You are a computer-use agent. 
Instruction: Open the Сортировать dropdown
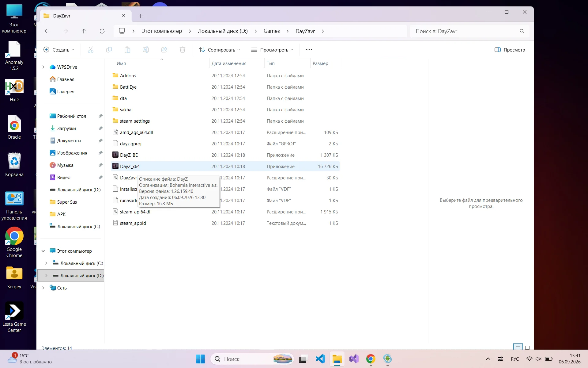[x=219, y=50]
